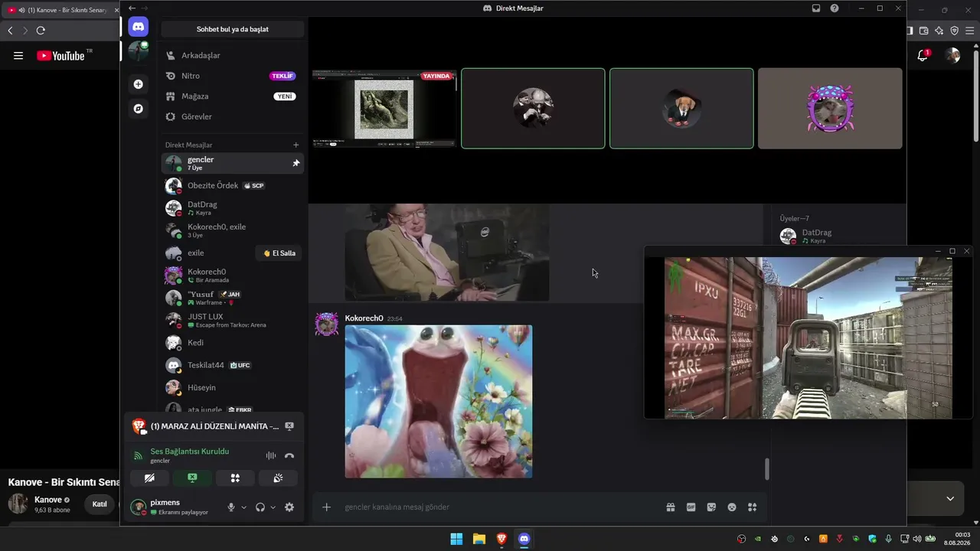Open the soundboard button
This screenshot has width=980, height=551.
[x=278, y=478]
